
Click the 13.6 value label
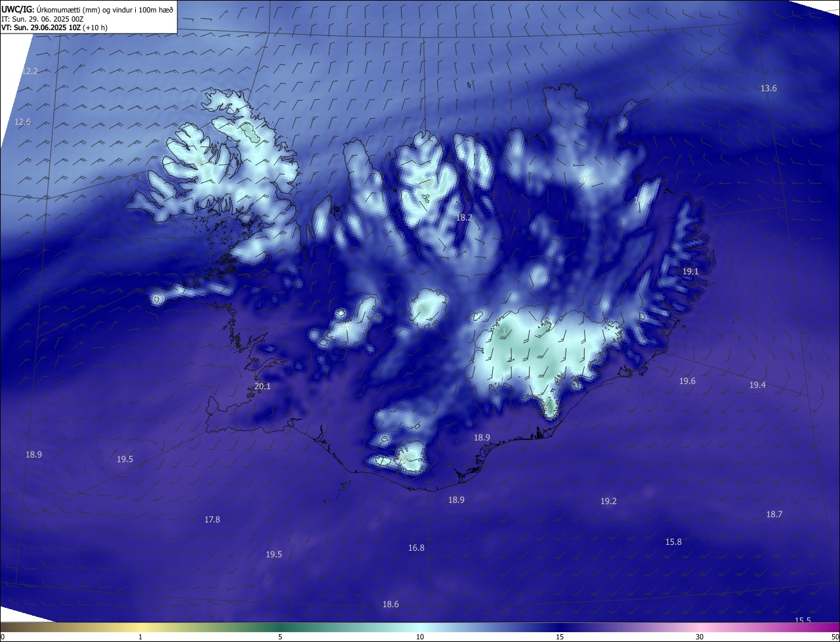point(768,88)
